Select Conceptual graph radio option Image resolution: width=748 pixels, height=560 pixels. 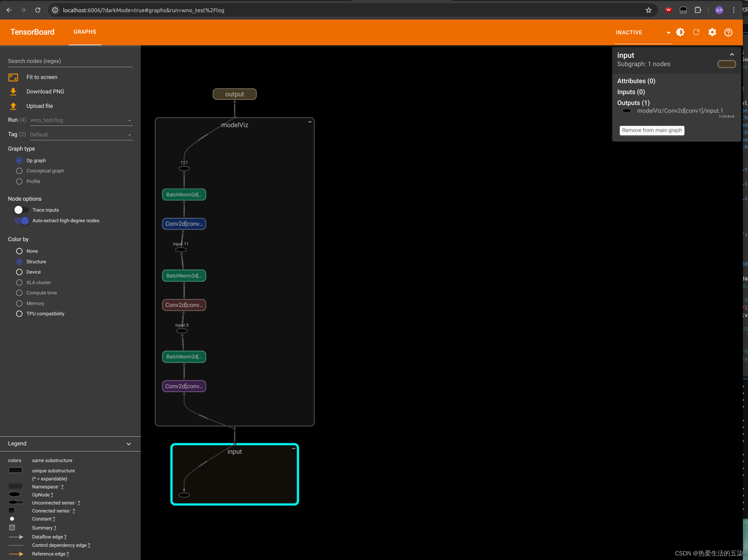(19, 171)
